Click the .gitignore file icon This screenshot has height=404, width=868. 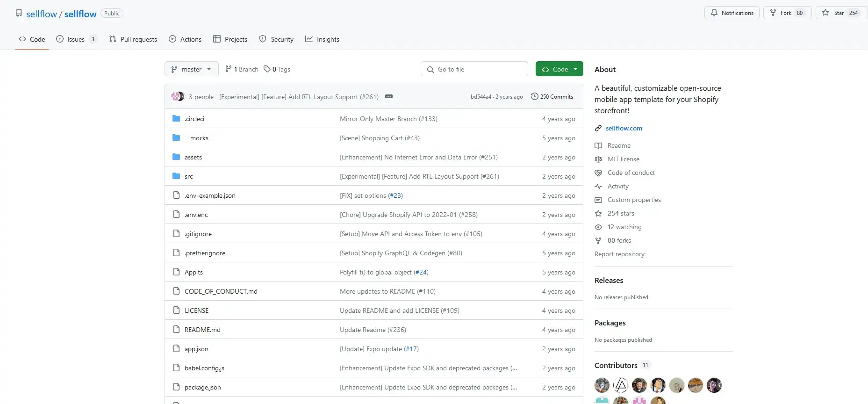pyautogui.click(x=176, y=234)
